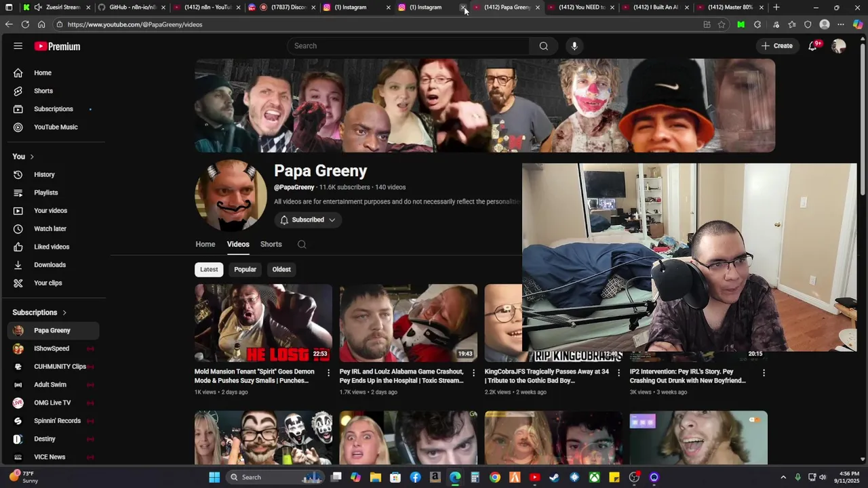Viewport: 868px width, 488px height.
Task: Open the Windows Start menu
Action: [214, 477]
